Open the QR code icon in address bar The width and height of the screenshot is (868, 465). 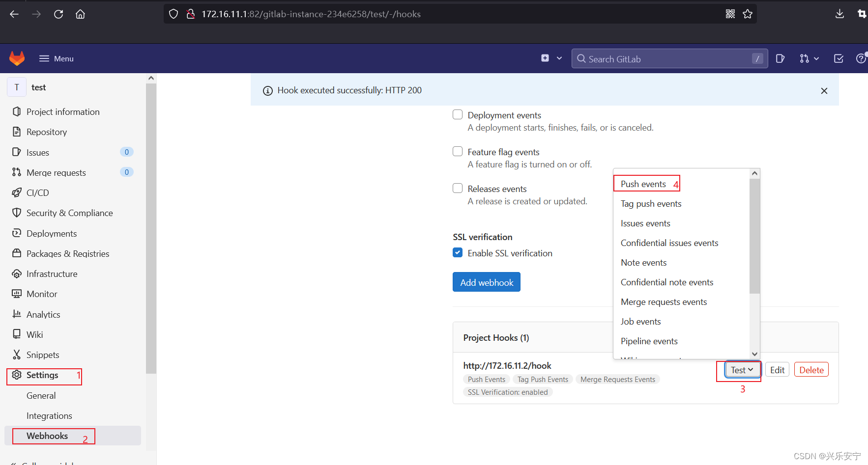click(x=730, y=14)
